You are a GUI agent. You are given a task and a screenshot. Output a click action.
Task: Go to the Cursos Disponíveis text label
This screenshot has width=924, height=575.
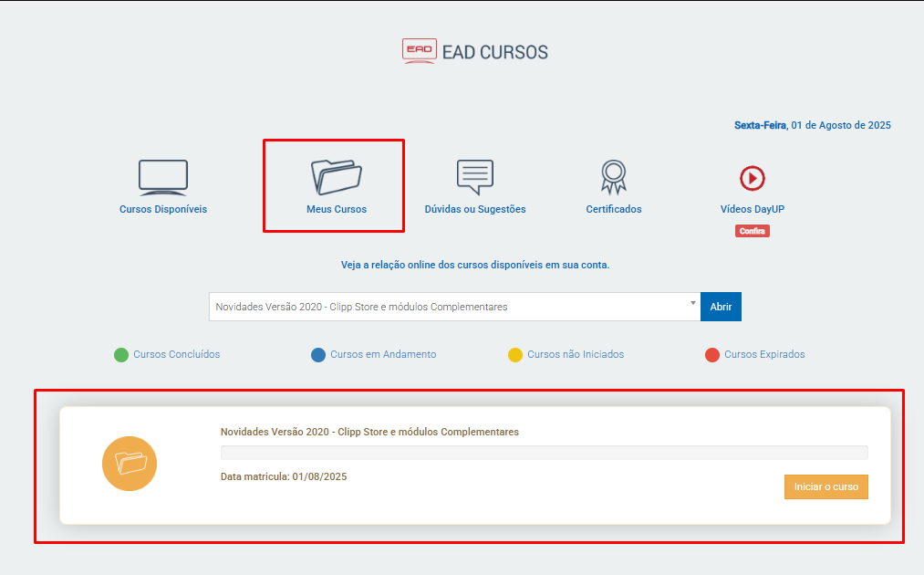[x=163, y=209]
